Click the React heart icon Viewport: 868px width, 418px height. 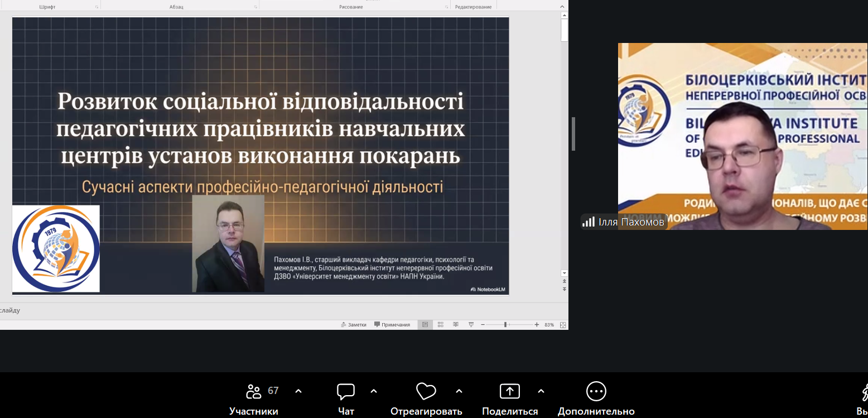click(426, 392)
